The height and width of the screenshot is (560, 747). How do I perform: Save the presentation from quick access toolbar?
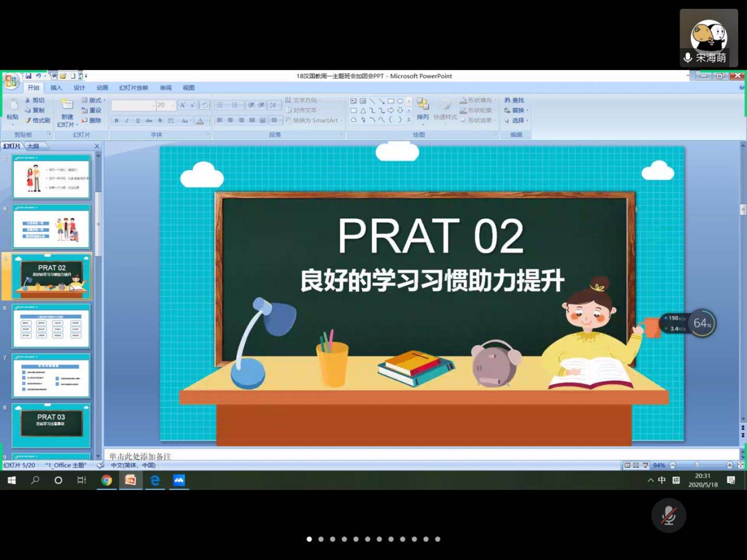pyautogui.click(x=28, y=76)
